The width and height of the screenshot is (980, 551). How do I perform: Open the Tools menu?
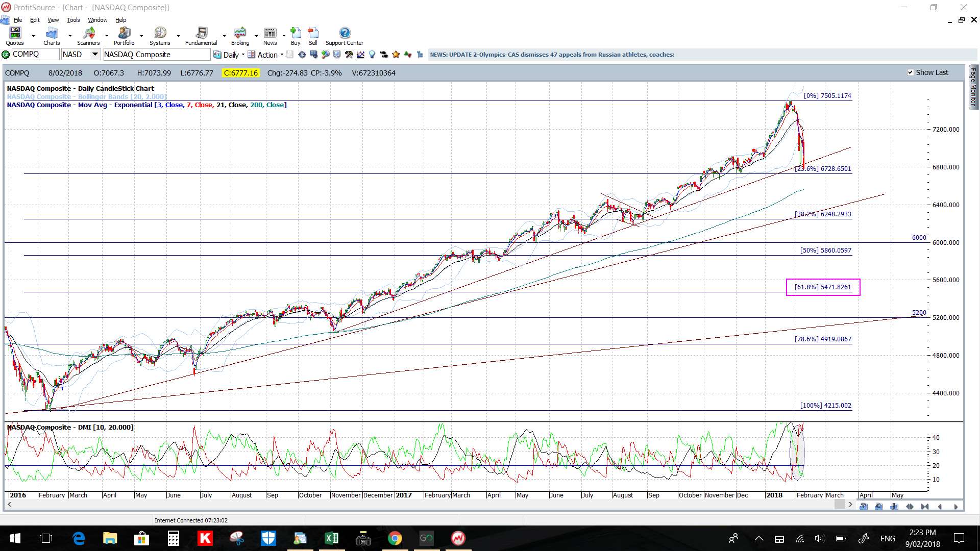[73, 20]
